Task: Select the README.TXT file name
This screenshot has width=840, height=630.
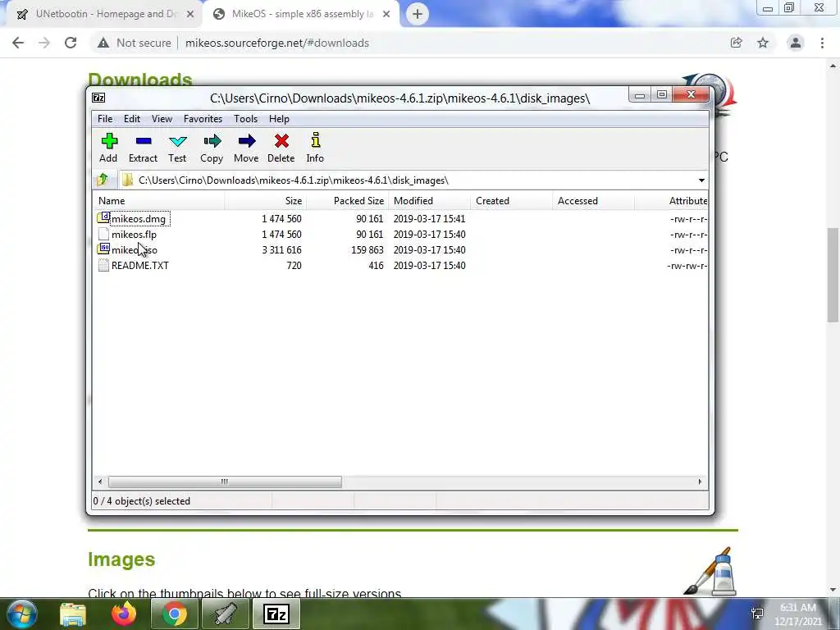Action: coord(139,265)
